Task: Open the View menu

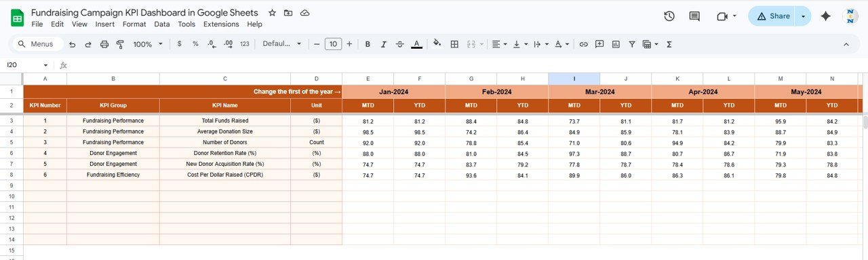Action: click(x=79, y=24)
